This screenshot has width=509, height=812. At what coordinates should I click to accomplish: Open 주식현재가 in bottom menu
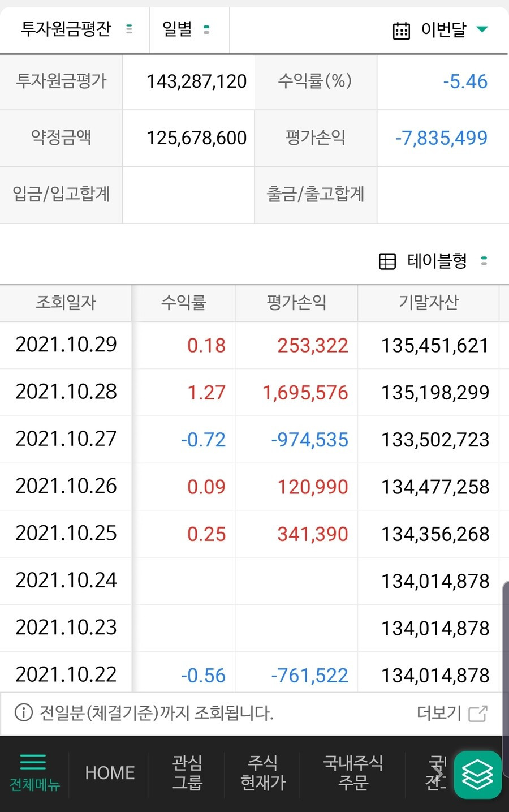(262, 772)
